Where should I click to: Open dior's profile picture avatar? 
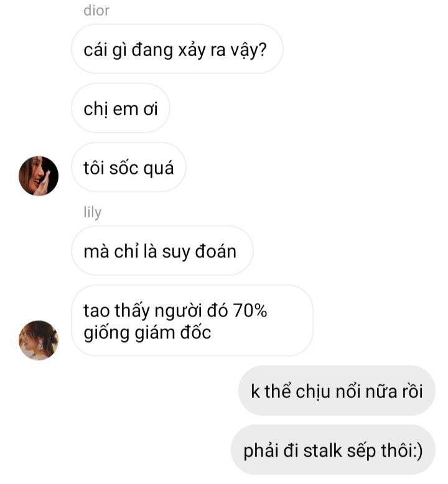(39, 176)
